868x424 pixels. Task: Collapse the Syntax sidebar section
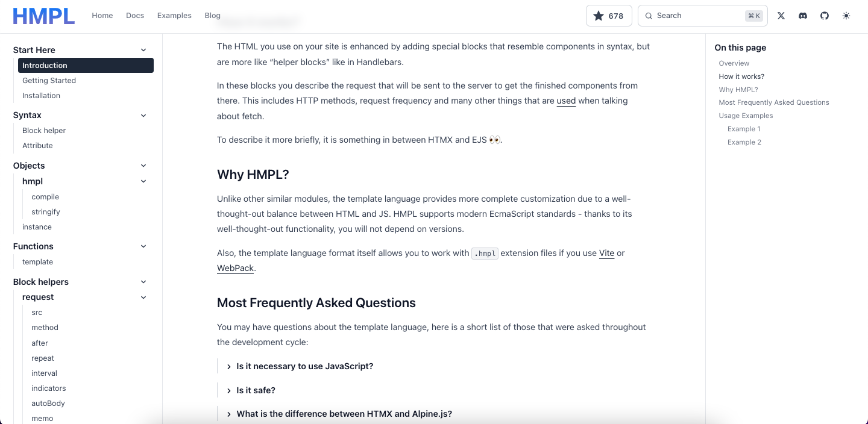[143, 115]
